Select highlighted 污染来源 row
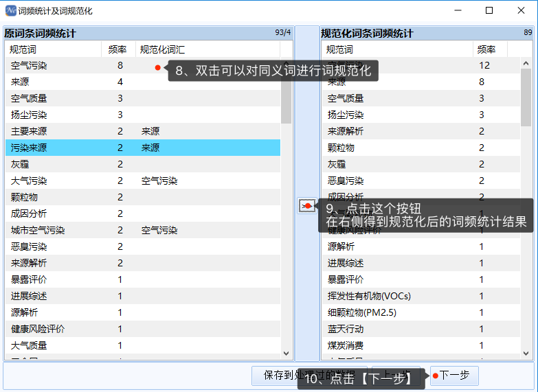 click(x=143, y=148)
